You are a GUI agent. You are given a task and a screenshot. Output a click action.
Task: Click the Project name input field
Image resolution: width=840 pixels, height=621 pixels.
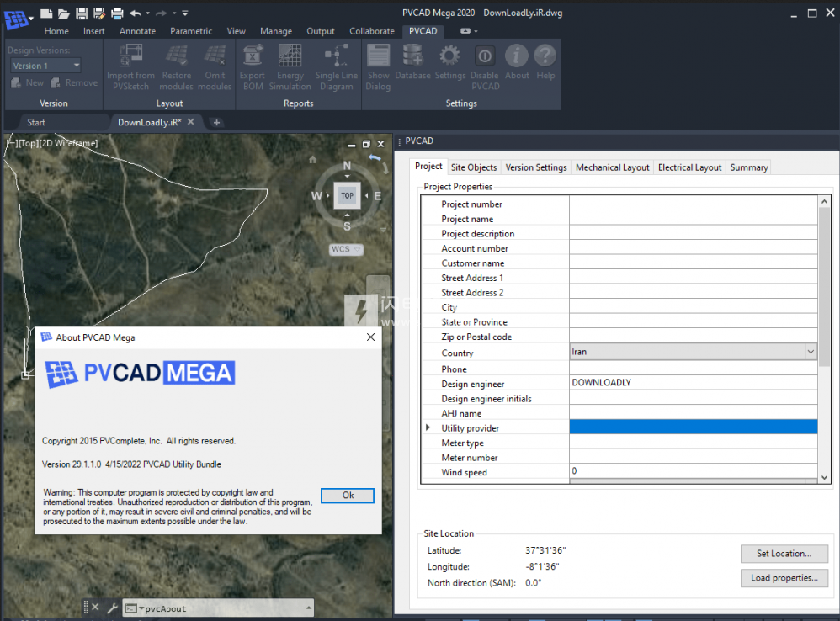694,219
